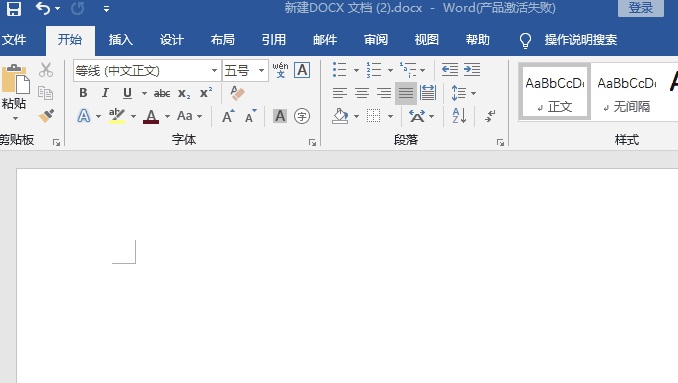The height and width of the screenshot is (383, 678).
Task: Toggle italic formatting
Action: (105, 93)
